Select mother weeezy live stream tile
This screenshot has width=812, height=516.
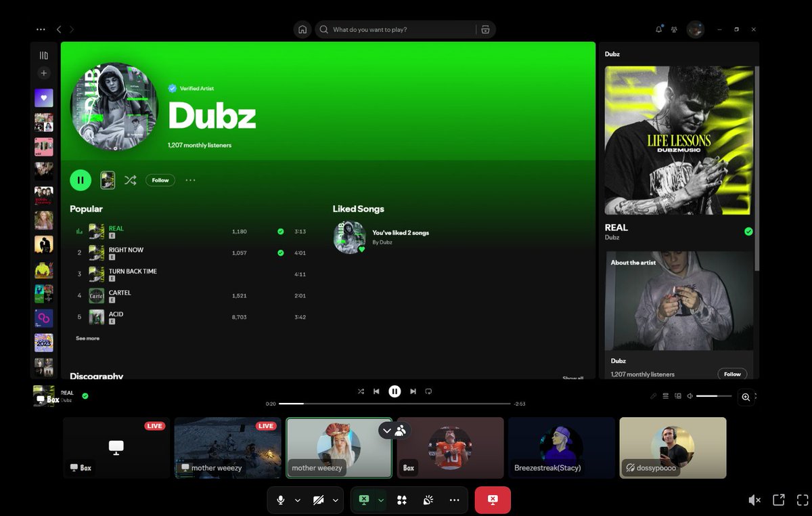[227, 448]
